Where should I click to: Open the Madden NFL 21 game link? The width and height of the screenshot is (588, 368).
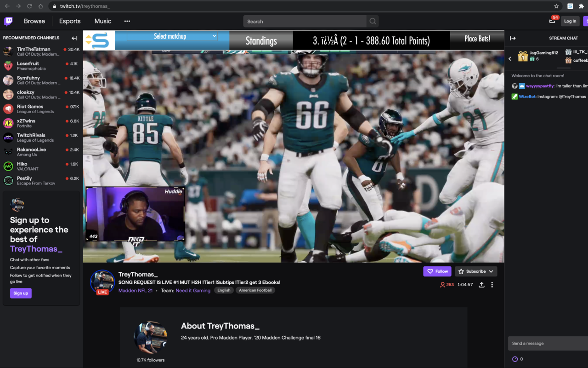(x=136, y=290)
